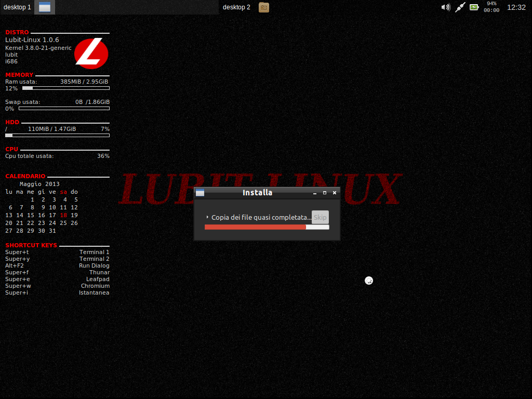Switch to desktop 2
Image resolution: width=532 pixels, height=399 pixels.
coord(236,7)
